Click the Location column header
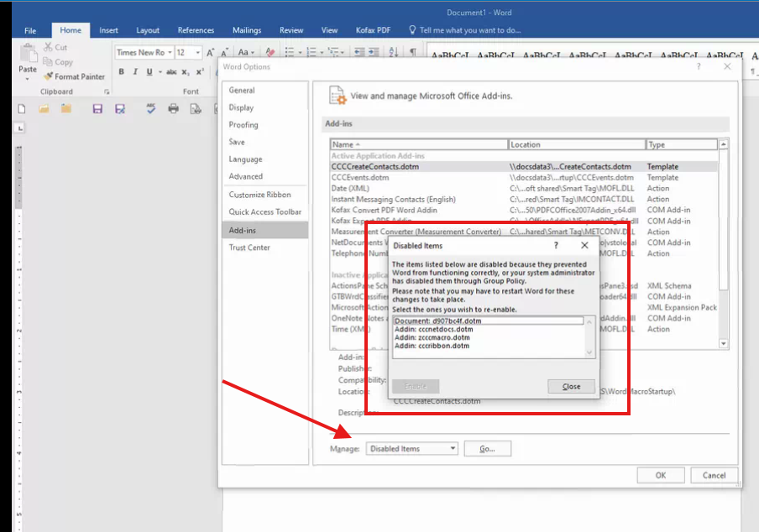The image size is (759, 532). point(577,144)
